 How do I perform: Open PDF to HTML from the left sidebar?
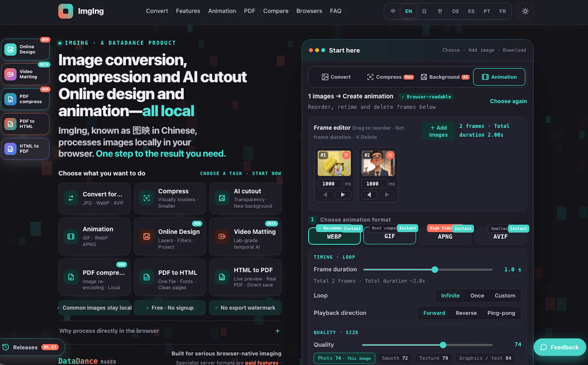tap(25, 124)
